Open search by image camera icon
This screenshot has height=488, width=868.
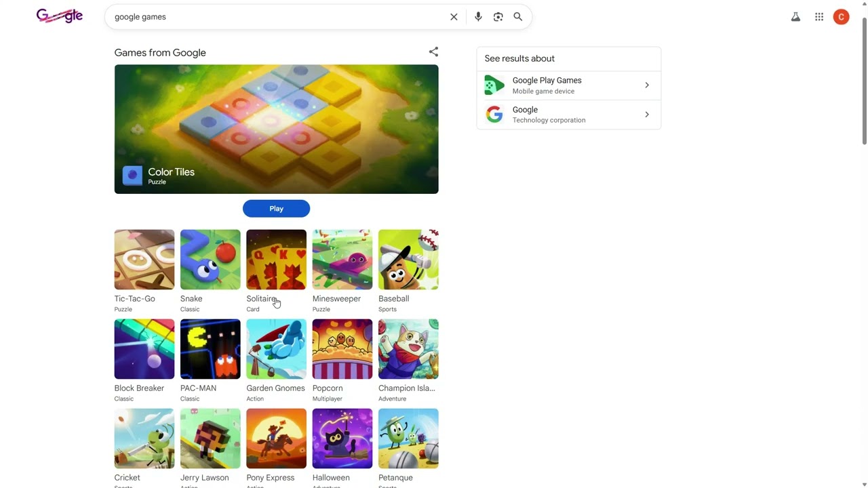498,17
